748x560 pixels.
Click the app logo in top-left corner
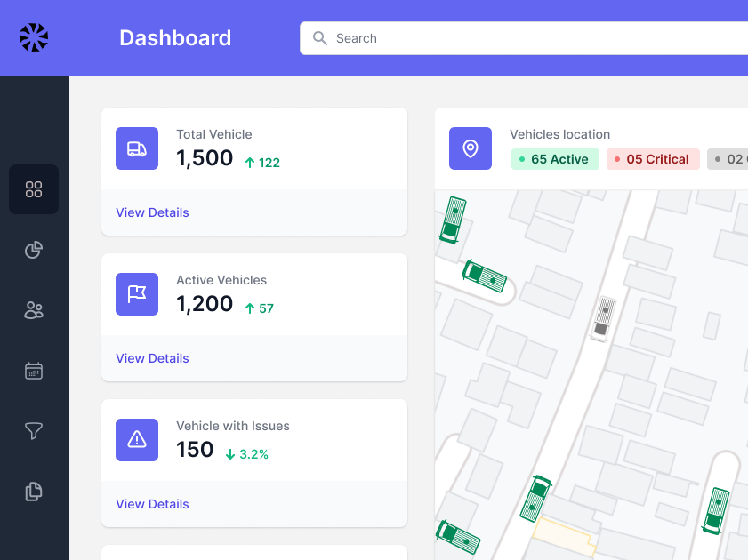tap(34, 37)
